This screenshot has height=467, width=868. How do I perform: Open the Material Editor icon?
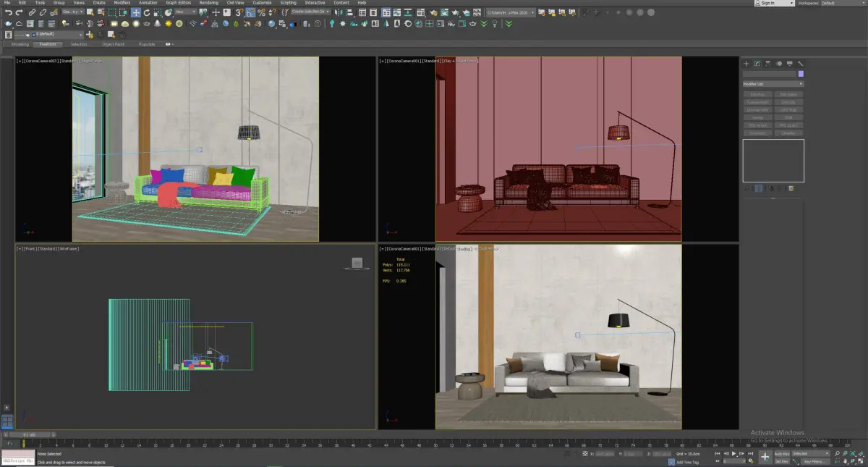click(421, 12)
